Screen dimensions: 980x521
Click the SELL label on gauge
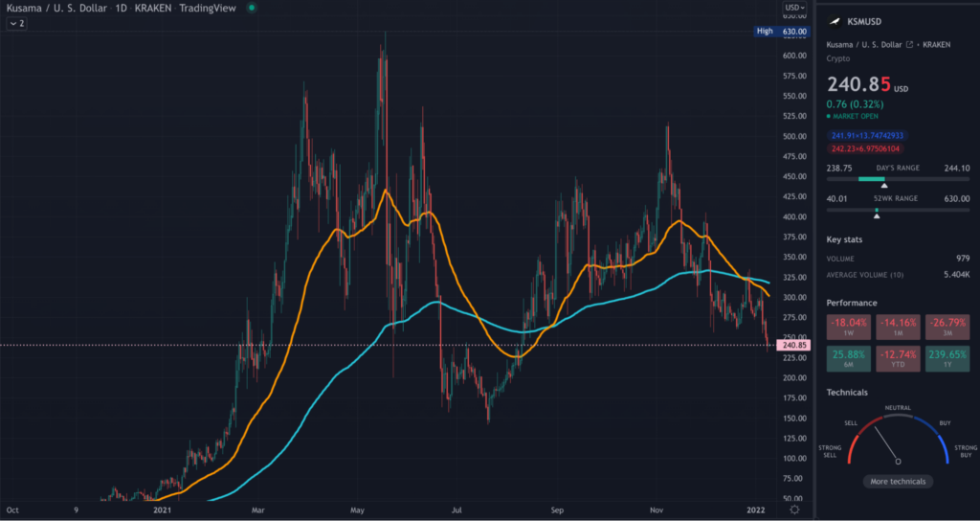pos(851,423)
